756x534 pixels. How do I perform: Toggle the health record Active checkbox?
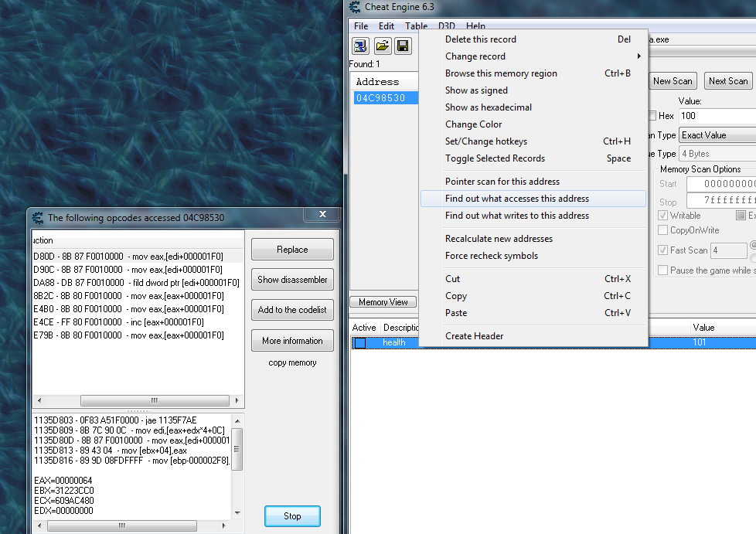[x=360, y=342]
